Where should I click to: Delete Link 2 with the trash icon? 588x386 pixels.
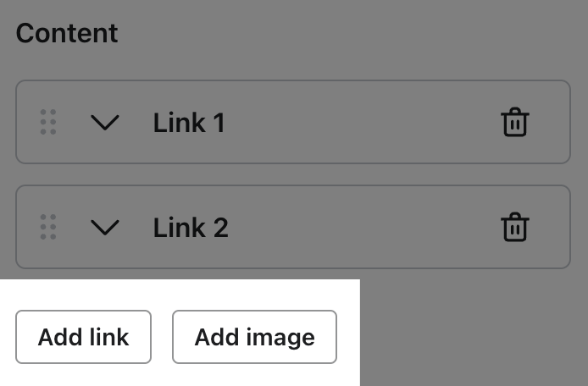tap(514, 228)
